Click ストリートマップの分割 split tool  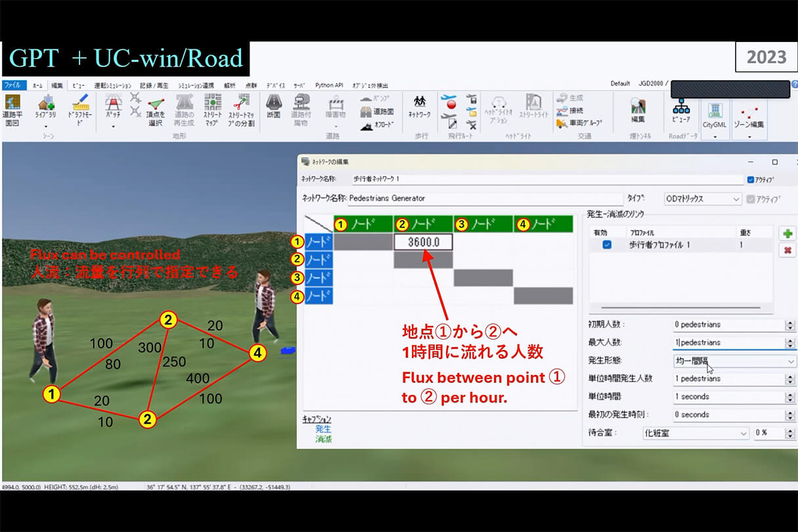coord(242,109)
